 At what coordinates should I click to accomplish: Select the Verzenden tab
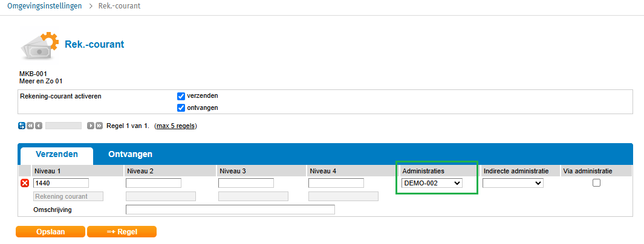(56, 155)
